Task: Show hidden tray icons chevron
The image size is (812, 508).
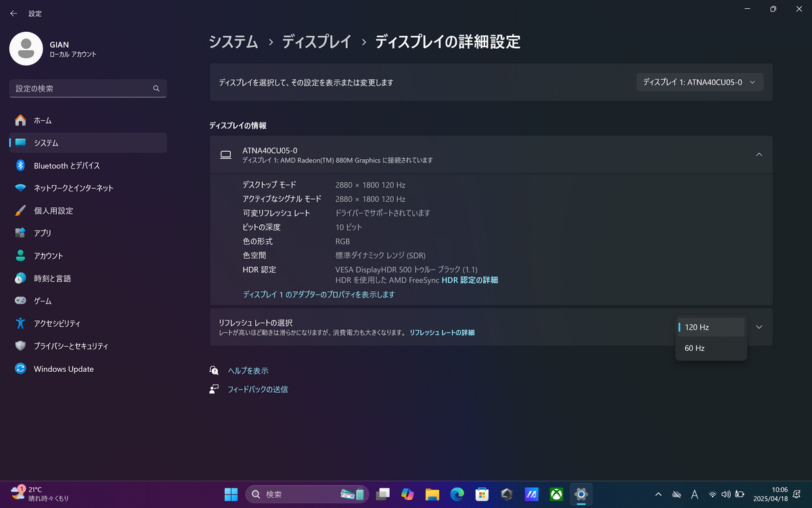Action: click(x=658, y=494)
